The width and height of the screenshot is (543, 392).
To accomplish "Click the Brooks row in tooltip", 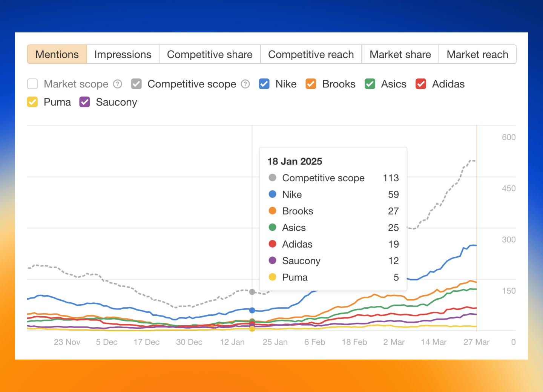I will [x=333, y=211].
